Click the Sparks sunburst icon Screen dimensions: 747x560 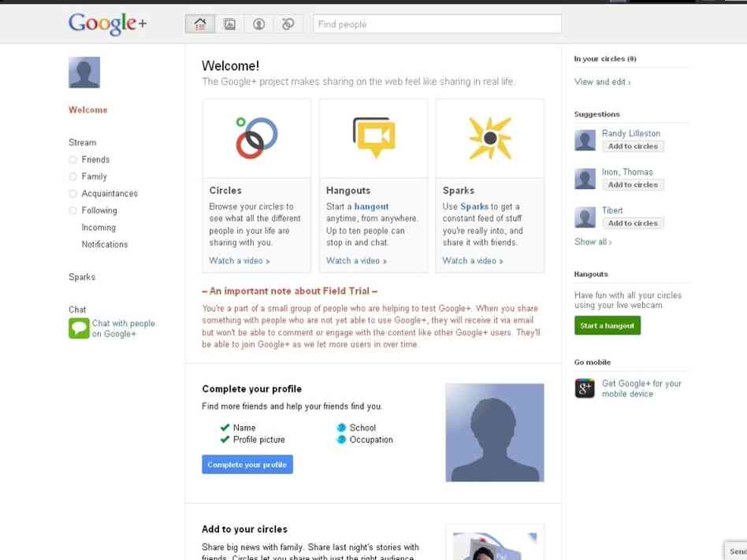[490, 138]
